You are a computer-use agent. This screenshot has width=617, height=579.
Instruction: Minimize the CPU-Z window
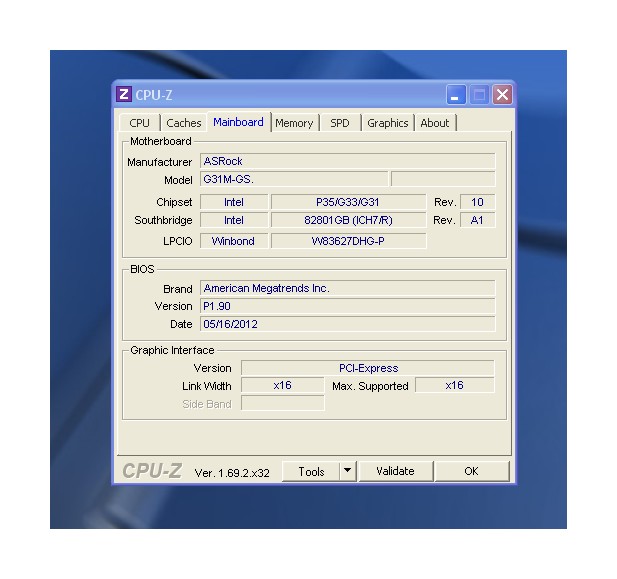(456, 94)
